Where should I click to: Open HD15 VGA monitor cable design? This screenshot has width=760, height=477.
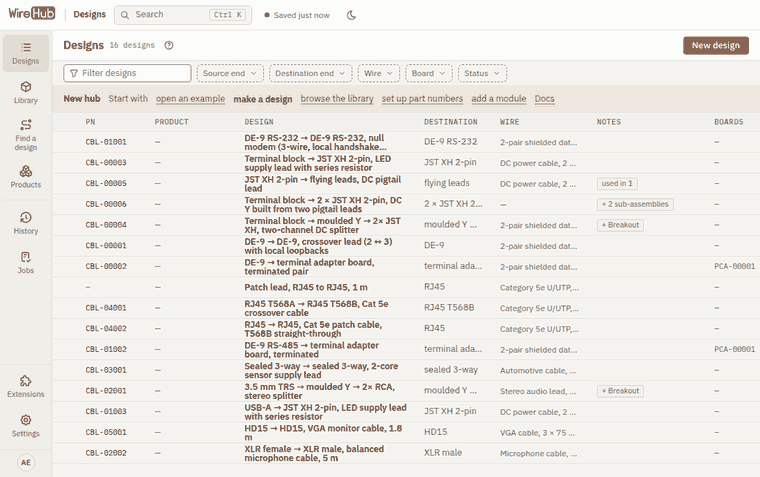coord(323,432)
